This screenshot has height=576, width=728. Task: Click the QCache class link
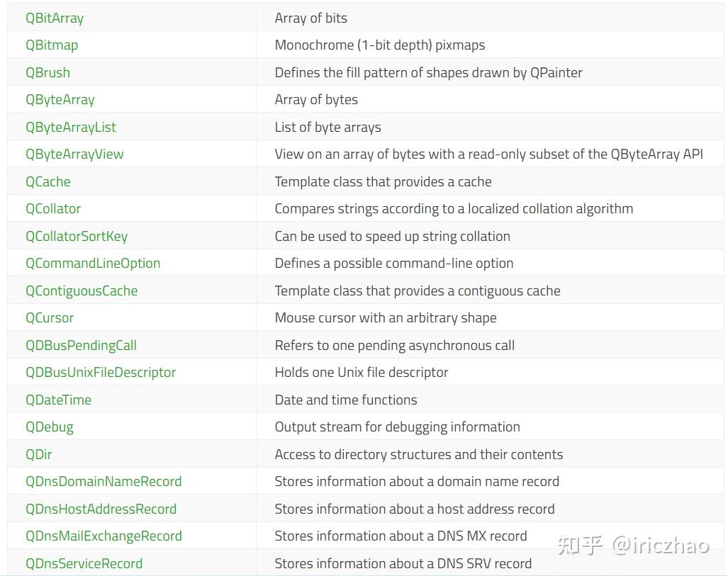[48, 181]
